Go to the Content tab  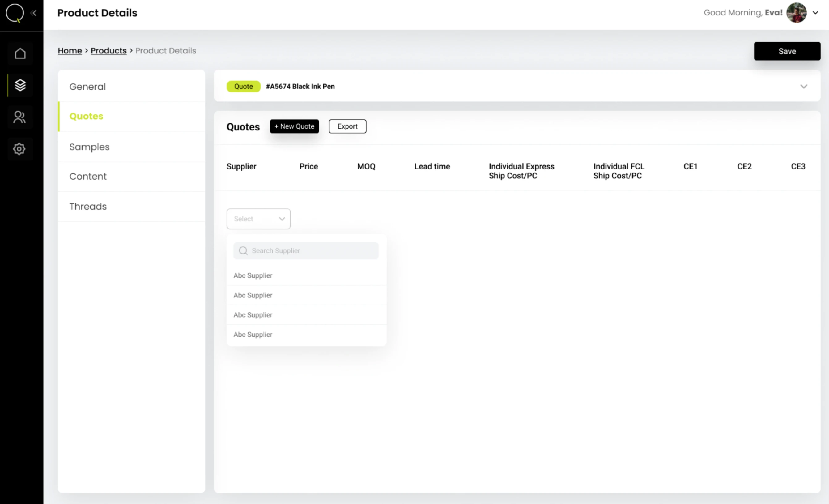click(x=88, y=176)
